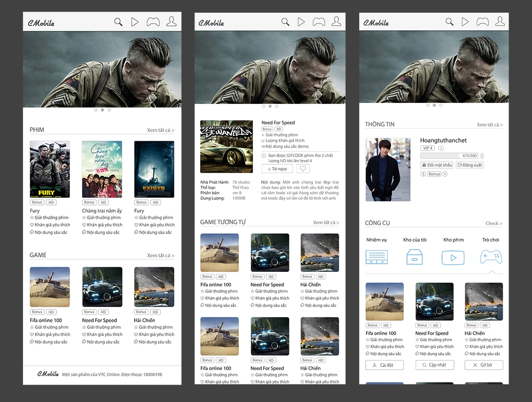Select the middle carousel dot on the game detail screen

coord(270,106)
